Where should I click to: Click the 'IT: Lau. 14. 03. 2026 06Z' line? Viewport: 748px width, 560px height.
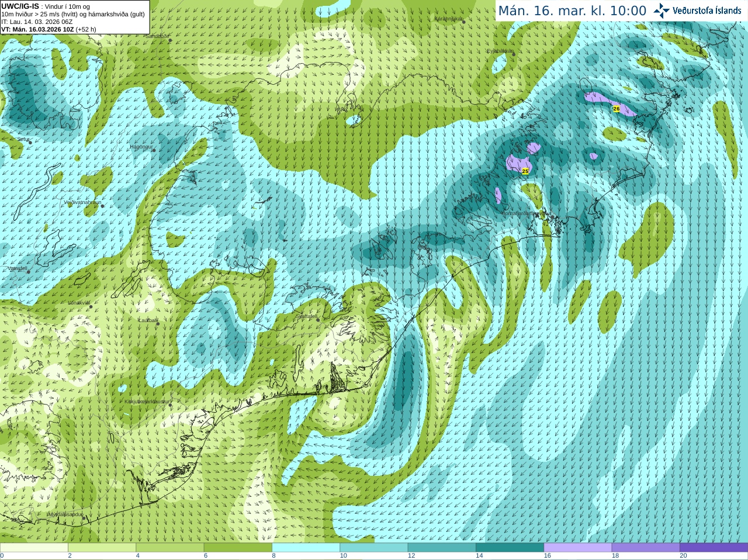pos(37,22)
